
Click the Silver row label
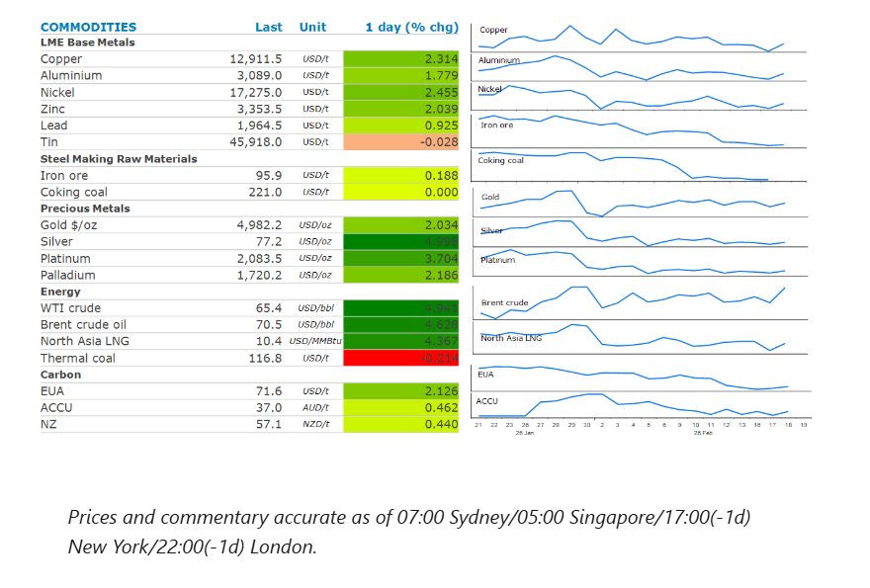point(56,242)
